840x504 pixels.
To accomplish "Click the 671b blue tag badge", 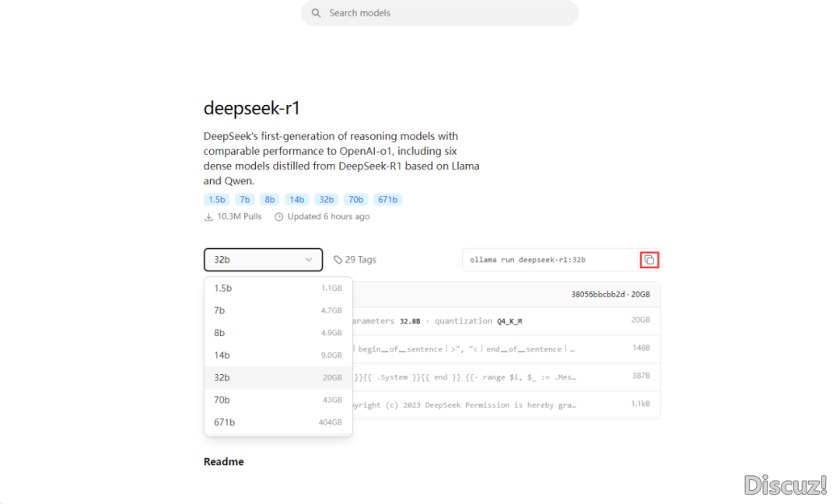I will pyautogui.click(x=387, y=200).
